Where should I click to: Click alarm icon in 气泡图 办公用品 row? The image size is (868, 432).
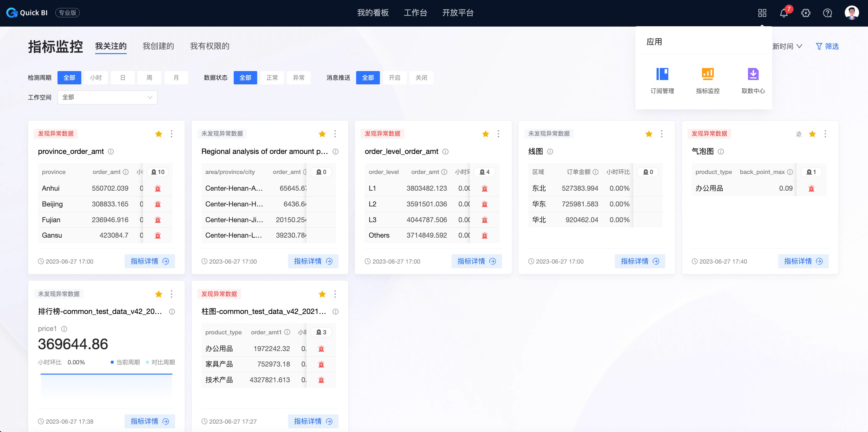pyautogui.click(x=811, y=188)
